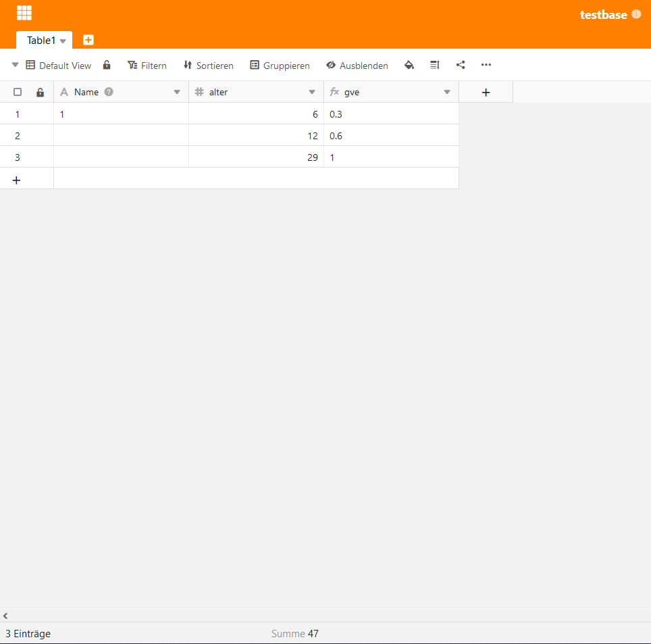Open the row color paint bucket
The image size is (651, 644).
coord(409,66)
